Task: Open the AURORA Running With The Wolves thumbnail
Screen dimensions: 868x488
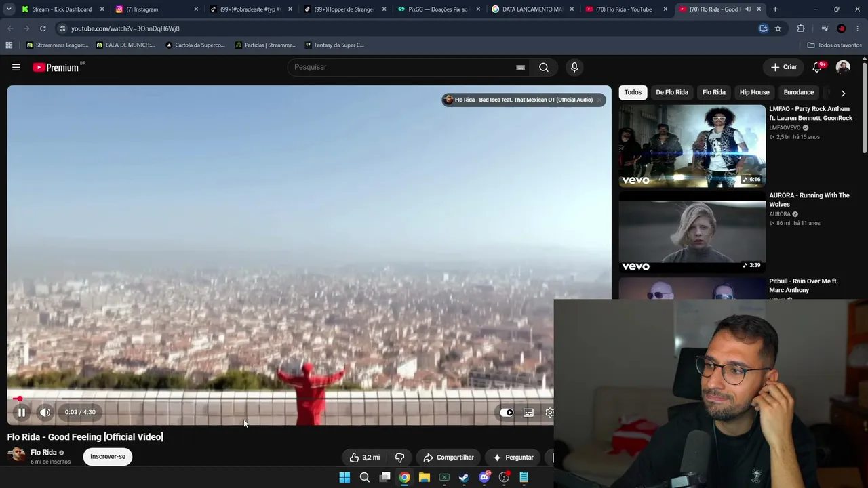Action: point(692,232)
